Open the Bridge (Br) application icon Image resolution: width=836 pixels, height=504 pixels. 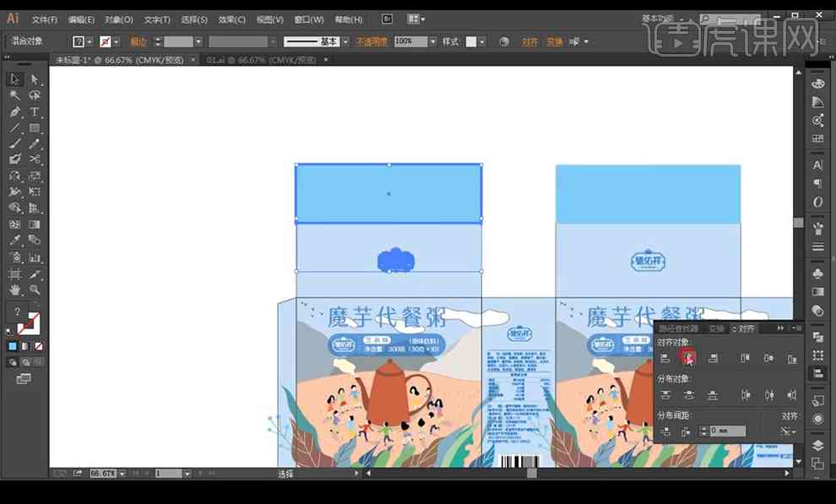[x=387, y=19]
